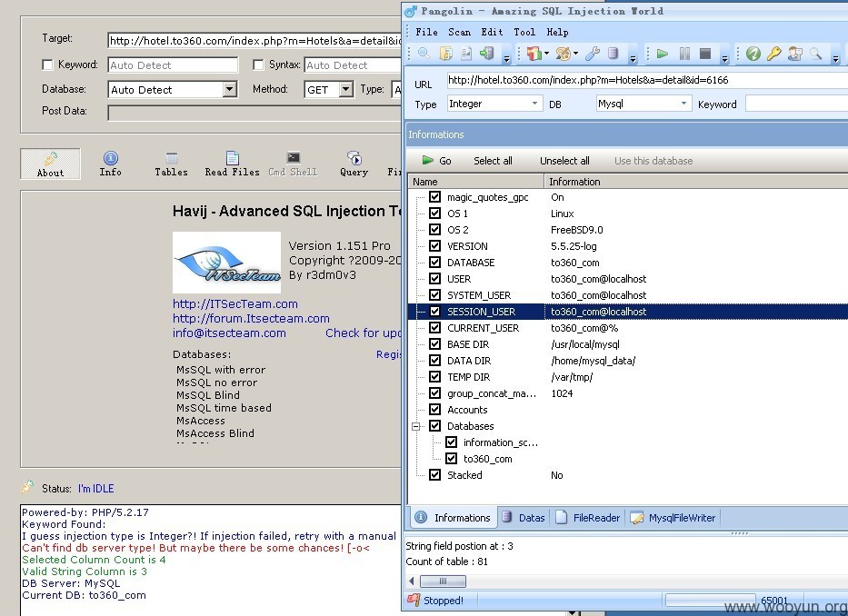
Task: Switch to the FileReader tab
Action: [x=588, y=518]
